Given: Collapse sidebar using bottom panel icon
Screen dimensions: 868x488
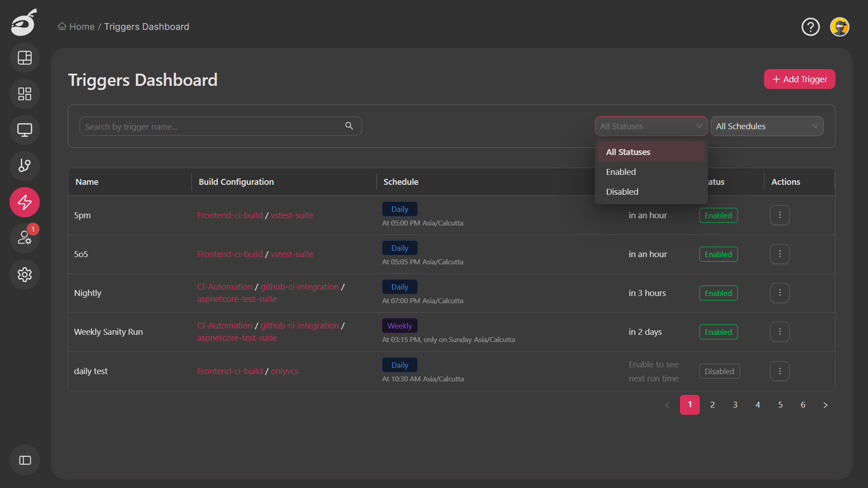Looking at the screenshot, I should 24,460.
